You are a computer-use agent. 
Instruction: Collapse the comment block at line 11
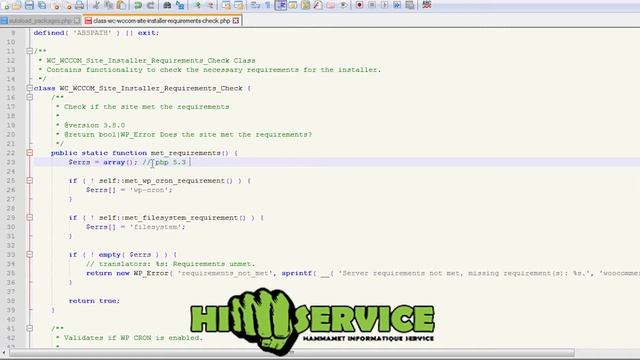(x=29, y=51)
